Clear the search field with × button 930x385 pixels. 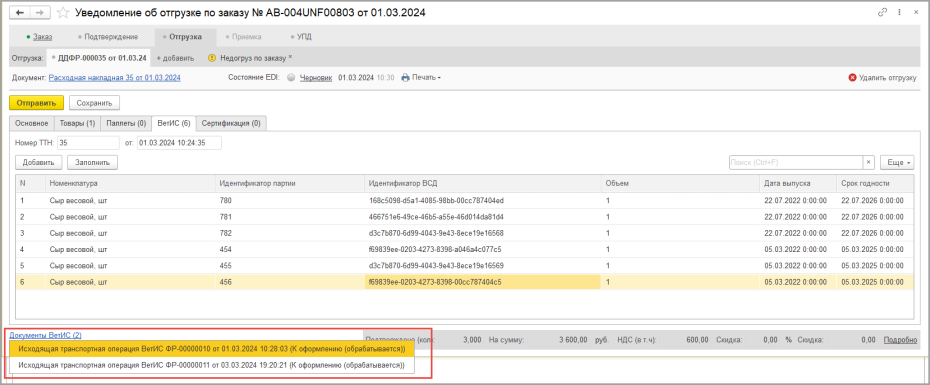pyautogui.click(x=869, y=162)
